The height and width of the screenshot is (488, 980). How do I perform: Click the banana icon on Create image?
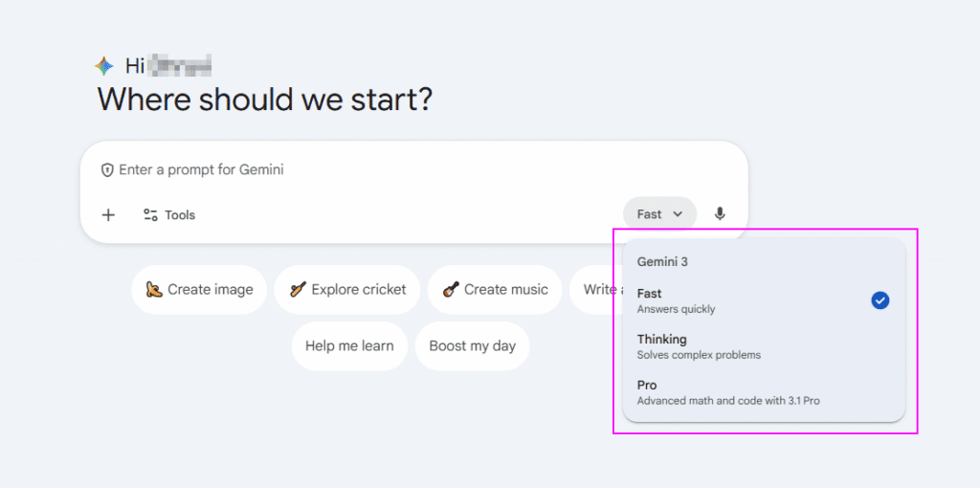pos(154,289)
